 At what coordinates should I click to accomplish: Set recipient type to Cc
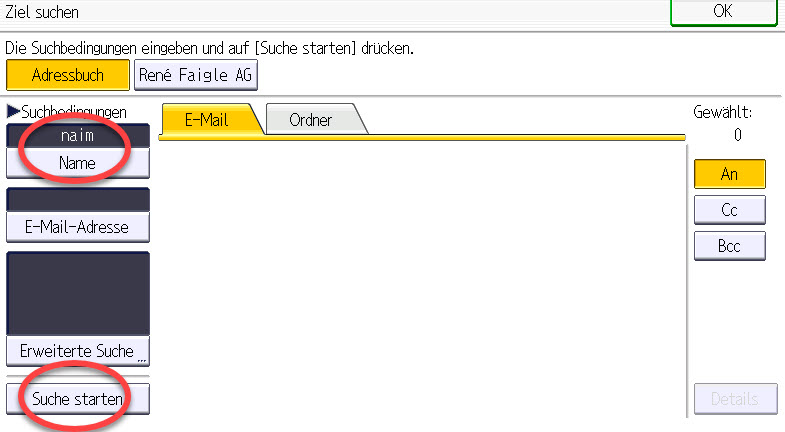[729, 210]
